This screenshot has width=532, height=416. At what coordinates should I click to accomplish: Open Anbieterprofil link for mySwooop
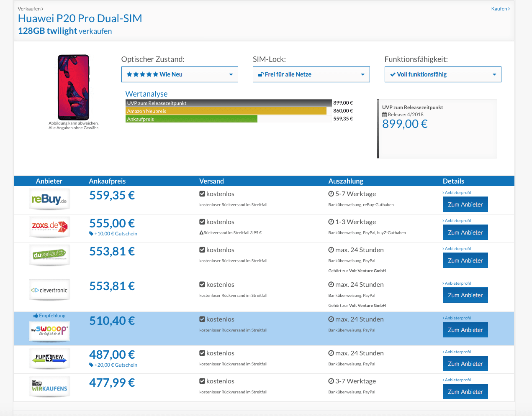point(457,318)
